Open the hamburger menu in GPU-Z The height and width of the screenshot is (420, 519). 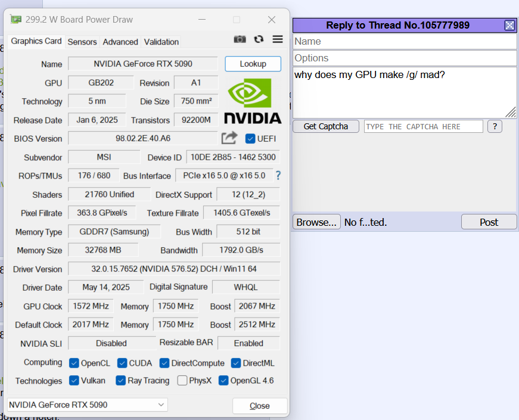[277, 39]
